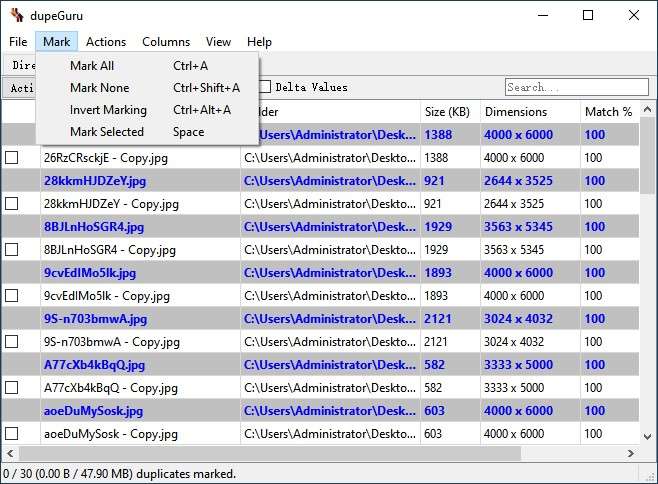Sort by the Size (KB) column header
The image size is (658, 484).
(x=448, y=112)
